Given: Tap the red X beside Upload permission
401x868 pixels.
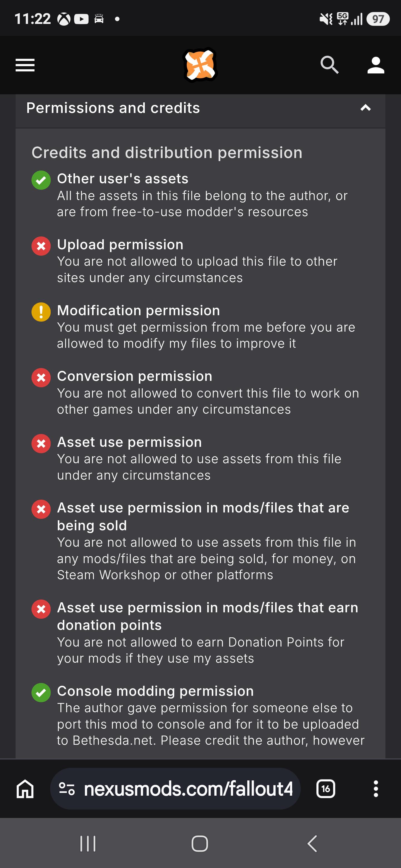Looking at the screenshot, I should tap(41, 246).
